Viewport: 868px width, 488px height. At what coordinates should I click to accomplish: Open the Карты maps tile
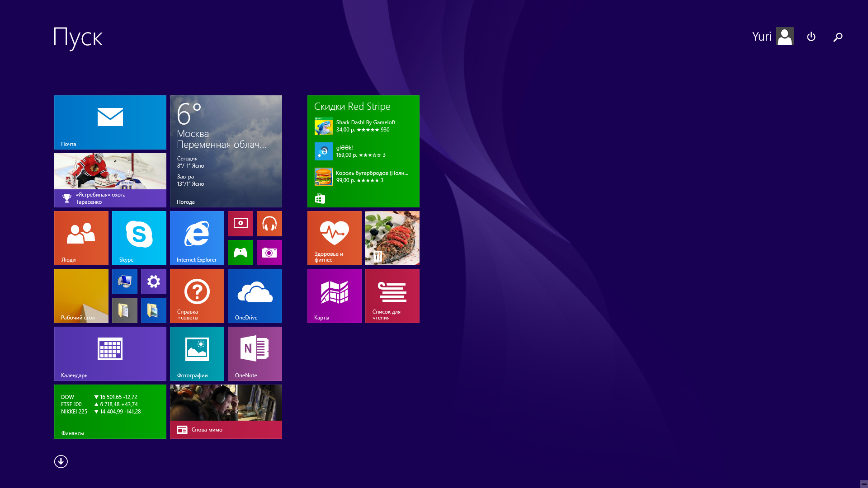(335, 296)
